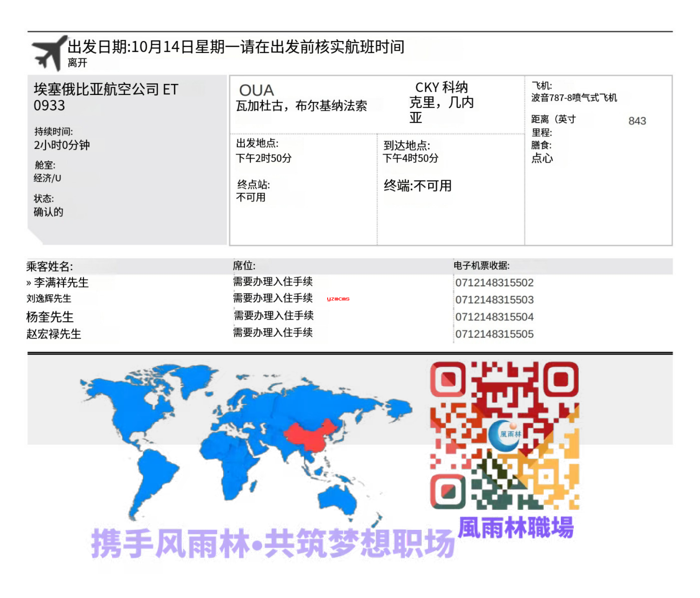Select e-ticket number 0712148315505
This screenshot has width=700, height=598.
coord(494,334)
